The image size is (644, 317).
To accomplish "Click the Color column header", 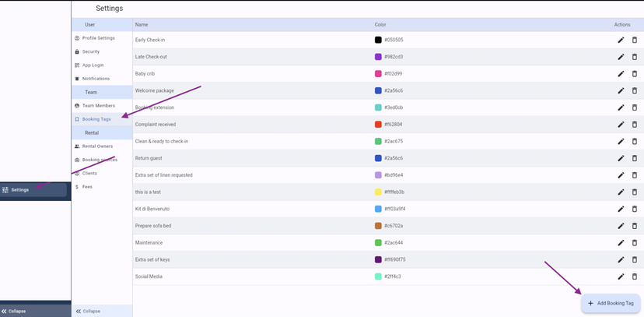I will click(380, 25).
